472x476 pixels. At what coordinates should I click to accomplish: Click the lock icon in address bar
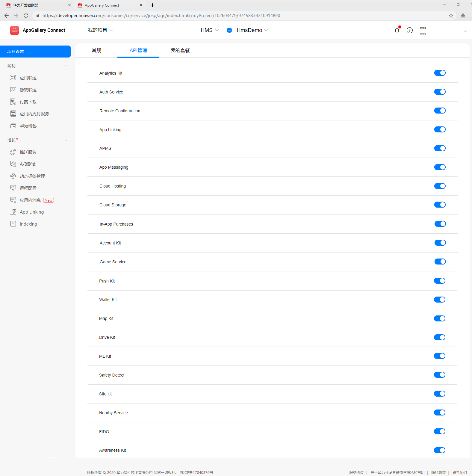[x=37, y=16]
